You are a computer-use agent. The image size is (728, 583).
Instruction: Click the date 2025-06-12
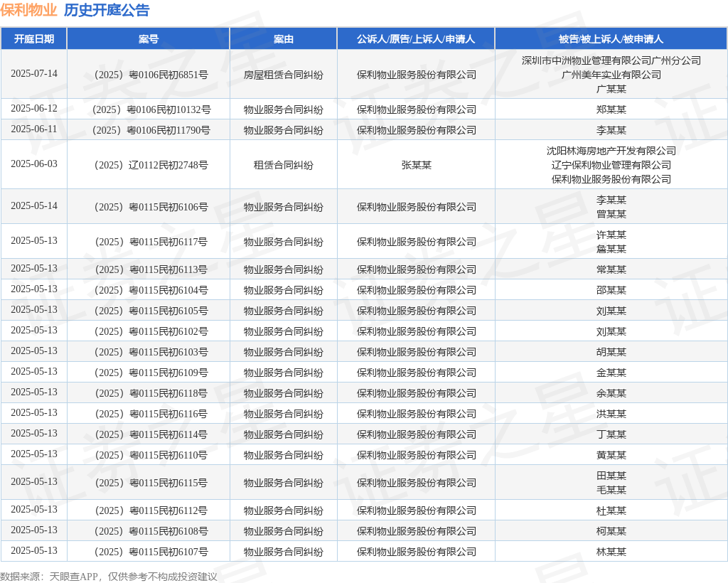[34, 108]
